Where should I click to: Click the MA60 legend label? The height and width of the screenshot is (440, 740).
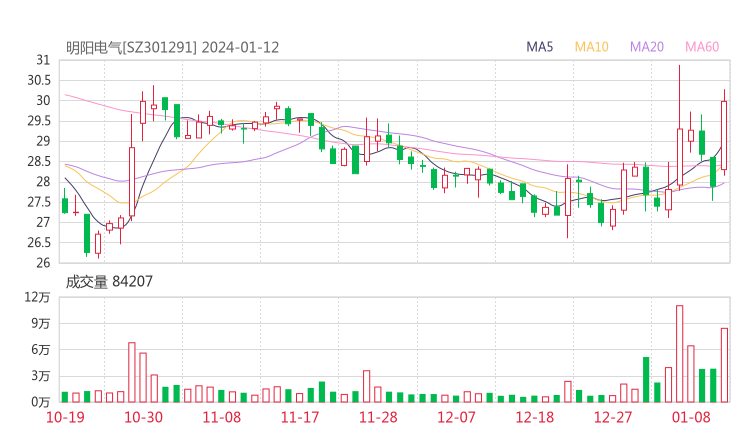(702, 47)
